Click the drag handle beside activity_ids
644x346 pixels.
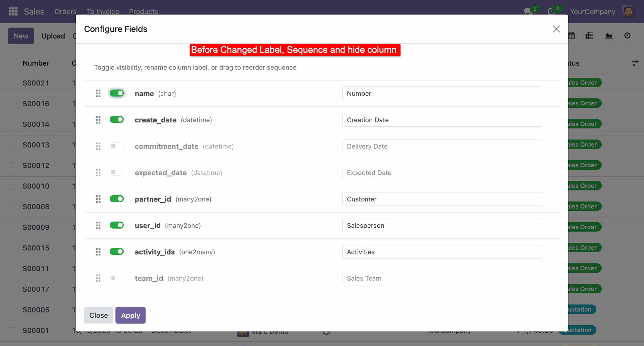coord(98,252)
